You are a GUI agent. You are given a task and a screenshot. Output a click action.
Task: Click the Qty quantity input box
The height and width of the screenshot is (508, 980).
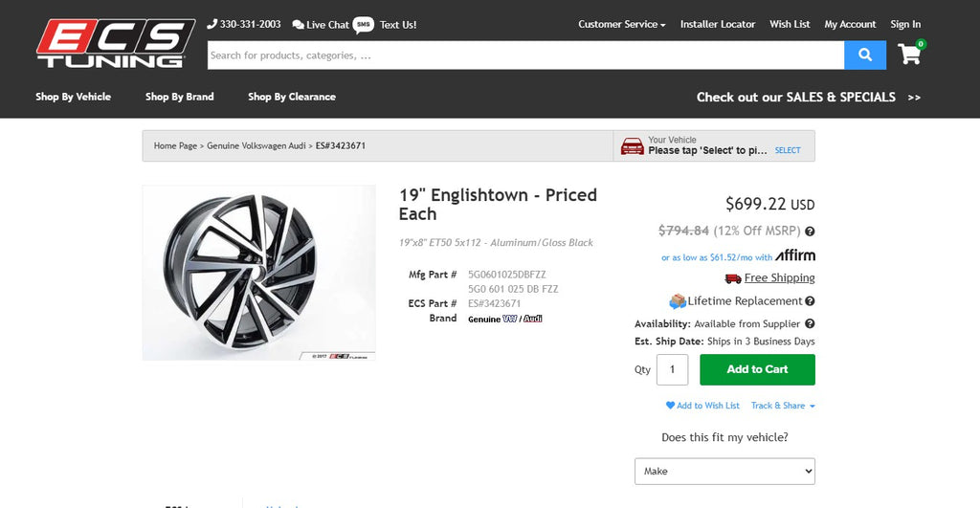tap(673, 369)
